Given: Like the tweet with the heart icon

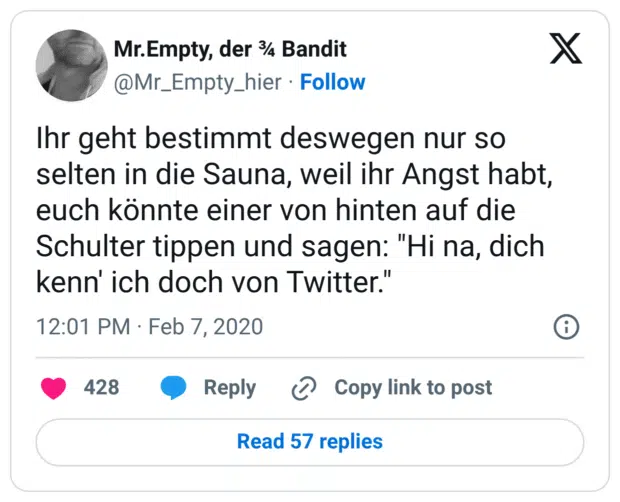Looking at the screenshot, I should [x=53, y=388].
